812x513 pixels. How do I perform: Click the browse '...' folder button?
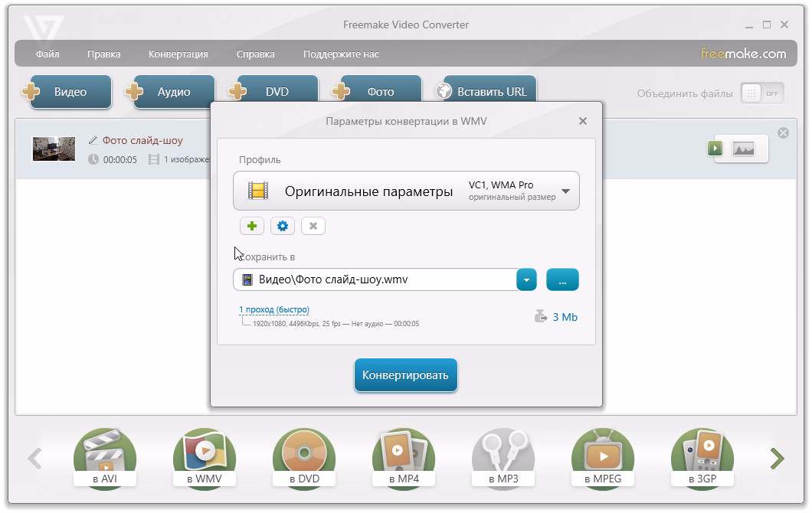[562, 280]
